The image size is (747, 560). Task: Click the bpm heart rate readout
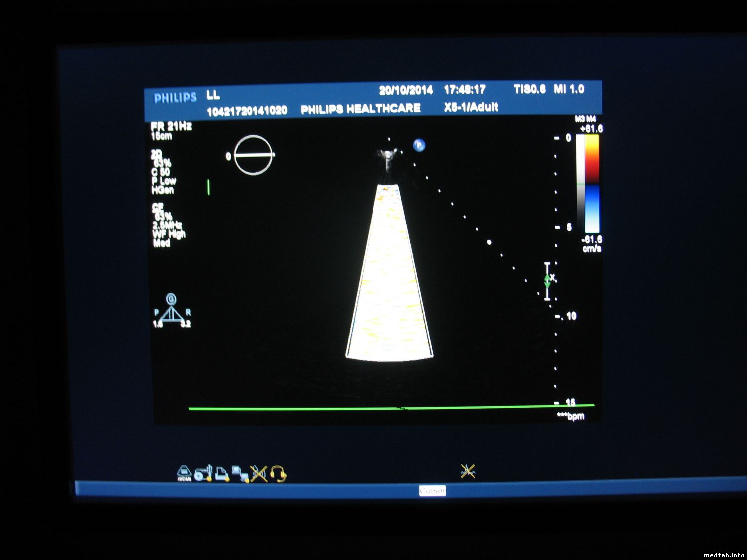coord(571,416)
